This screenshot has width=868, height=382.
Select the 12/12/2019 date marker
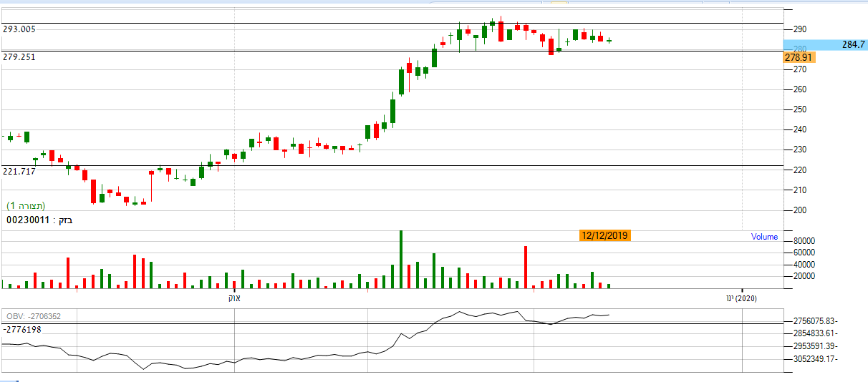point(605,236)
